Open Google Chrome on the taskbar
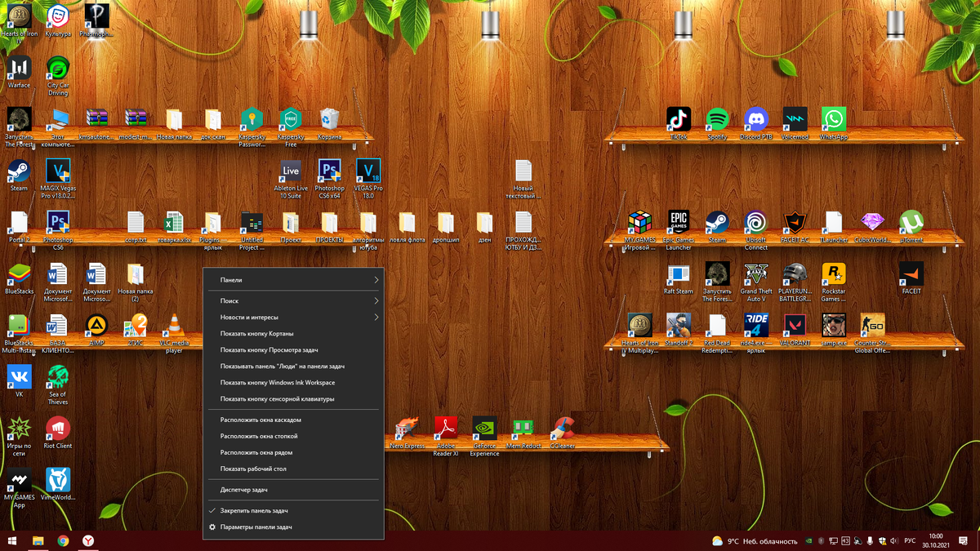The width and height of the screenshot is (980, 551). pos(63,540)
